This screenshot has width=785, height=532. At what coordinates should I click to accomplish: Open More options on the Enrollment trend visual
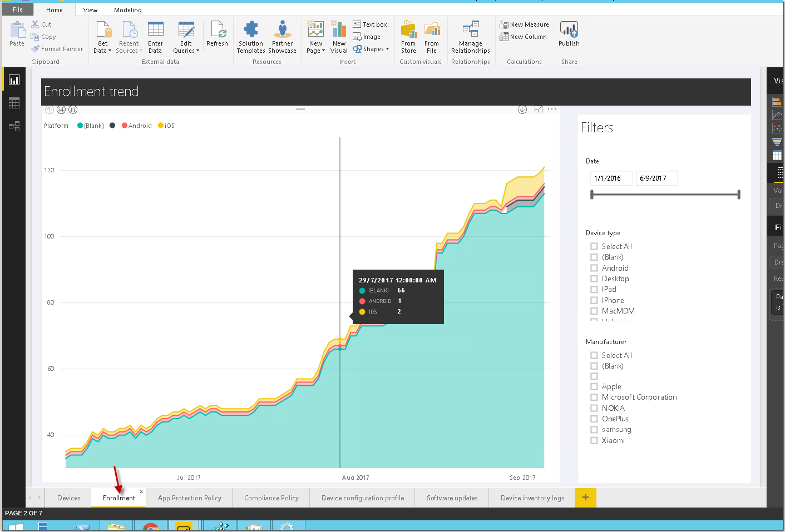[551, 110]
